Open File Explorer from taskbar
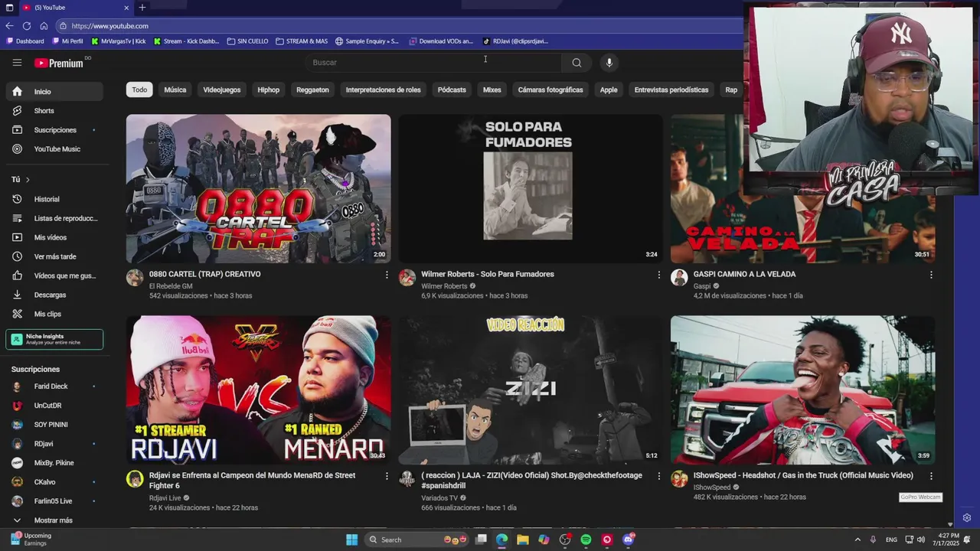This screenshot has height=551, width=980. coord(522,540)
